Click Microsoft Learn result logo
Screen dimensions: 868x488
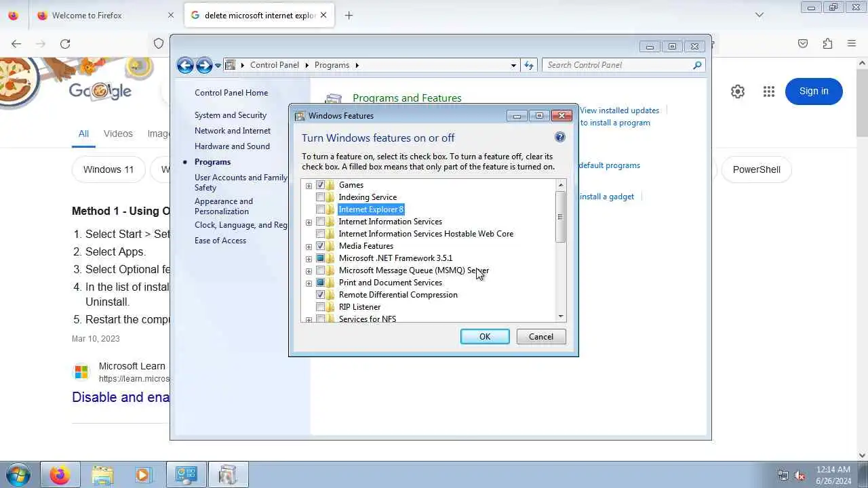click(81, 372)
